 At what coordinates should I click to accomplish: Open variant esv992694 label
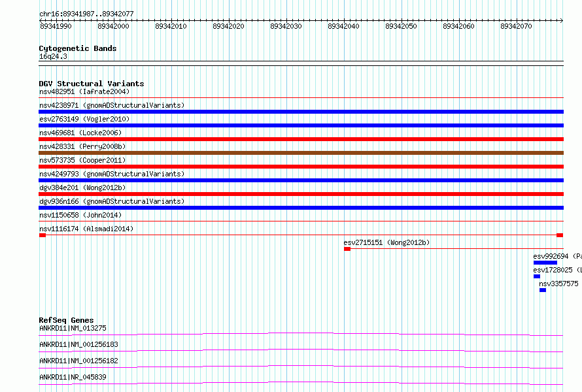(x=558, y=256)
